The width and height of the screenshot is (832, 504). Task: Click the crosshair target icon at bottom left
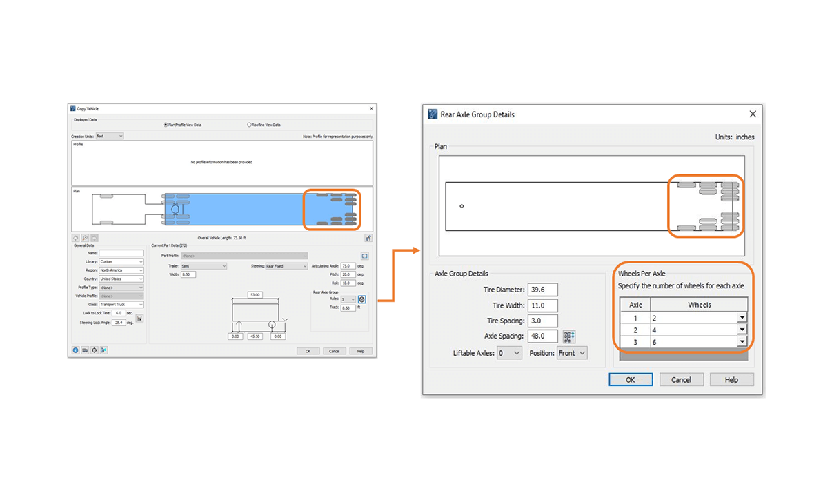tap(95, 350)
